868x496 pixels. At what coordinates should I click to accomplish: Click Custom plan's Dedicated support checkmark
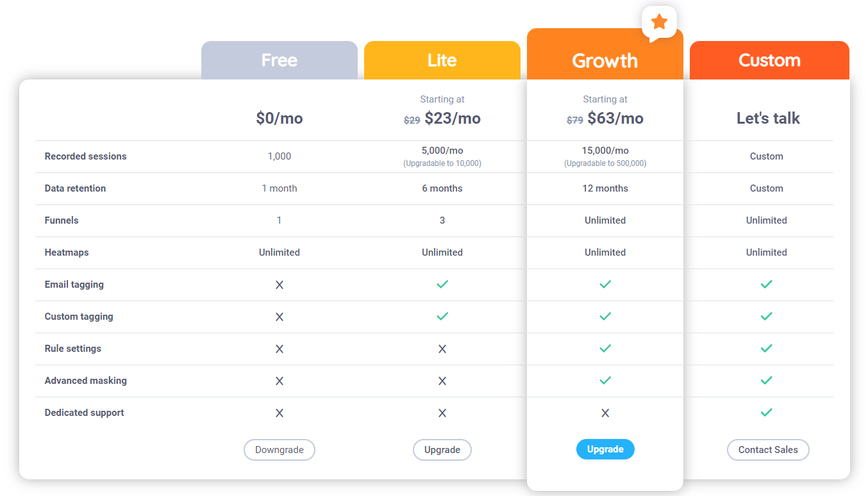tap(766, 412)
